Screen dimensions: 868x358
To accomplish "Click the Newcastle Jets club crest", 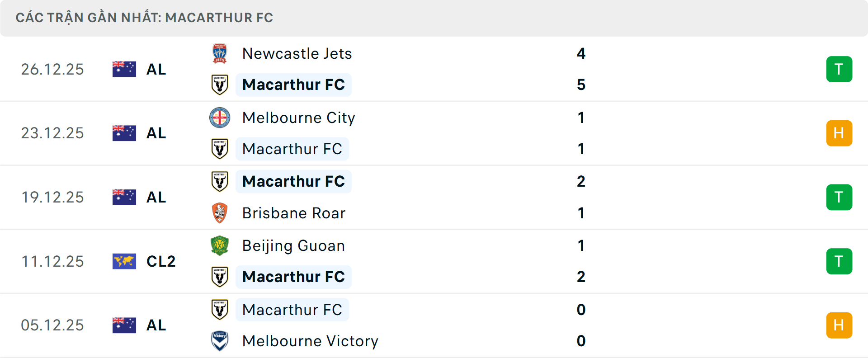I will 220,53.
